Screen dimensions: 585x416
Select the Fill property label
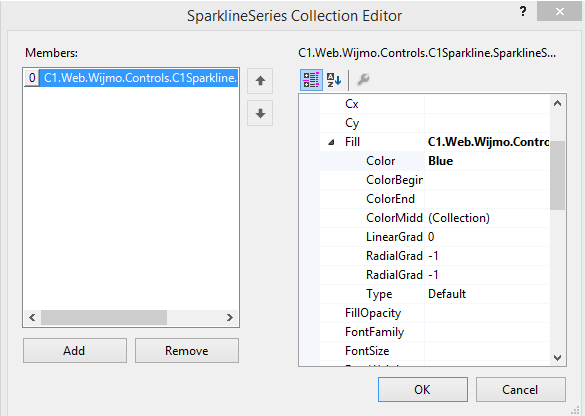[x=352, y=142]
